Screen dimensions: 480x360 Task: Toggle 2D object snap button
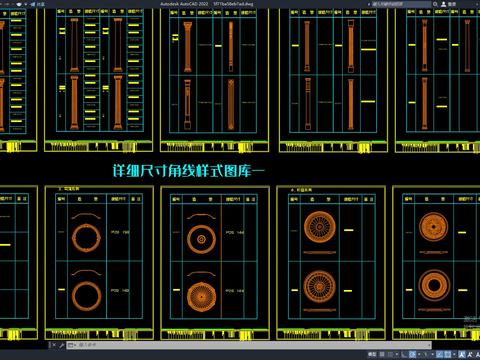click(447, 354)
